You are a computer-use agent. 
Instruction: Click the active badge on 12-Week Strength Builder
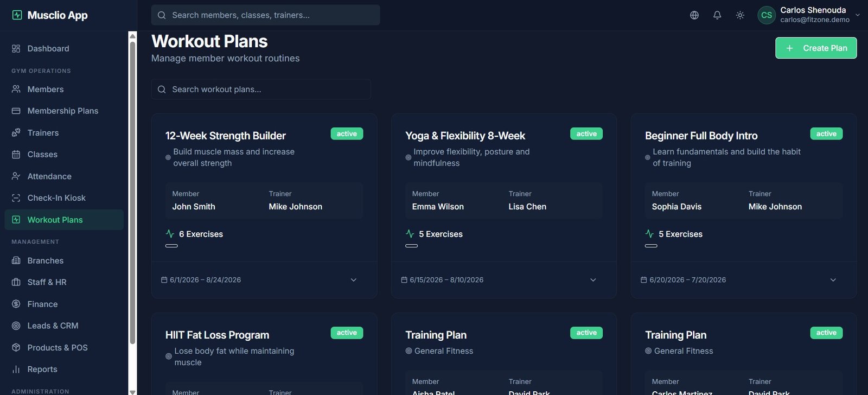click(x=347, y=134)
